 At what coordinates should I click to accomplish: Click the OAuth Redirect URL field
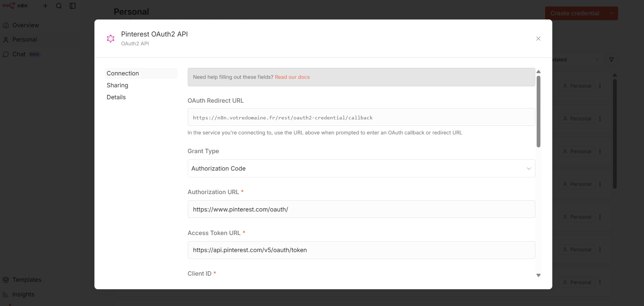tap(361, 117)
